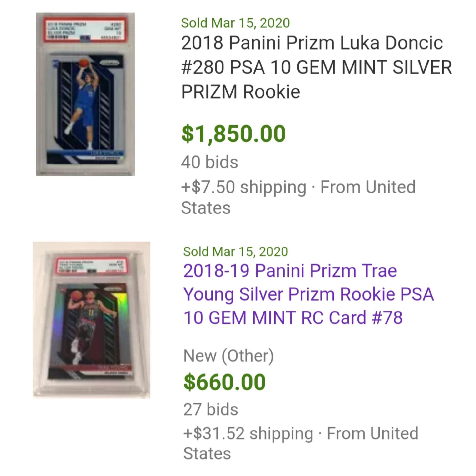The width and height of the screenshot is (476, 476).
Task: Click the sold date above the Luka Doncic title
Action: point(235,23)
